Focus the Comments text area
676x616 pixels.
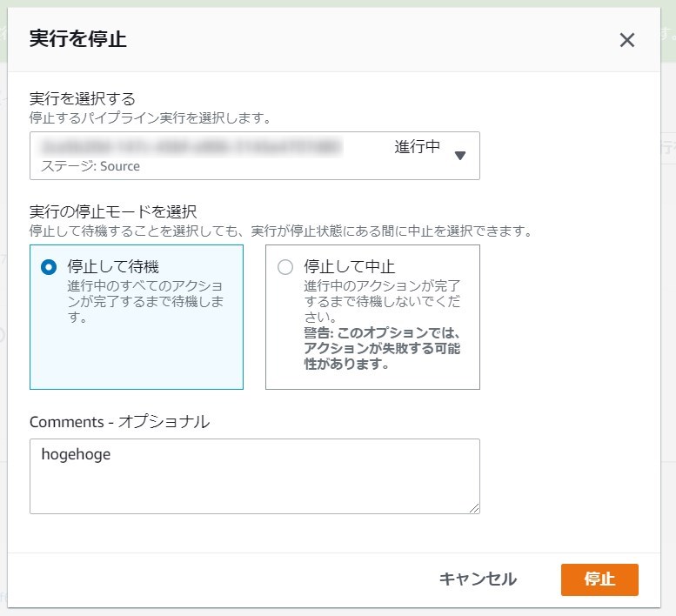[254, 483]
